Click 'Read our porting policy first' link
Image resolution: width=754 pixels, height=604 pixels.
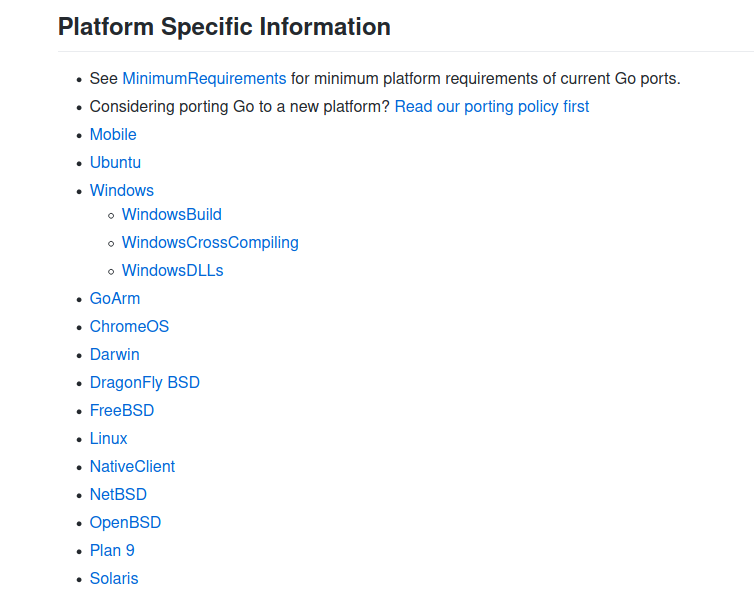(x=492, y=106)
